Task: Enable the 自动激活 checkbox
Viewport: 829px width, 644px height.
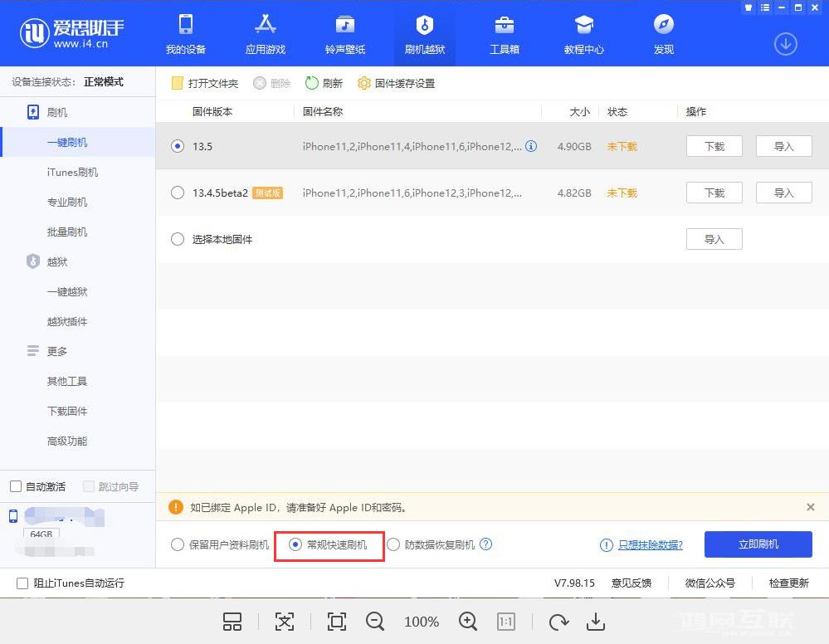Action: coord(14,486)
